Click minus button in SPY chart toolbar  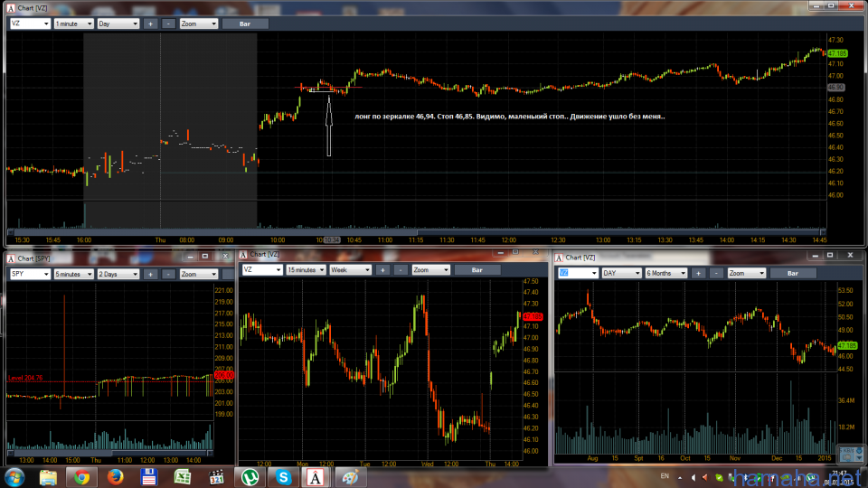pos(168,274)
